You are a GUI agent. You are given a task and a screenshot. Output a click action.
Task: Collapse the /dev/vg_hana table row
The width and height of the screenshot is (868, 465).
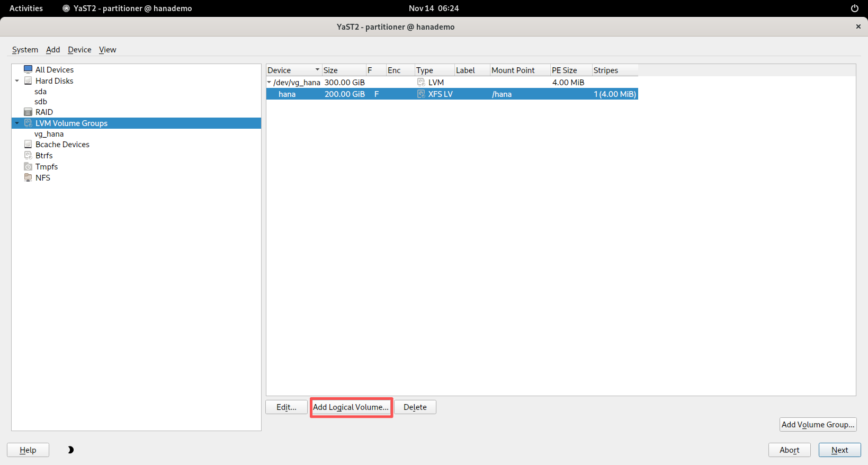269,82
